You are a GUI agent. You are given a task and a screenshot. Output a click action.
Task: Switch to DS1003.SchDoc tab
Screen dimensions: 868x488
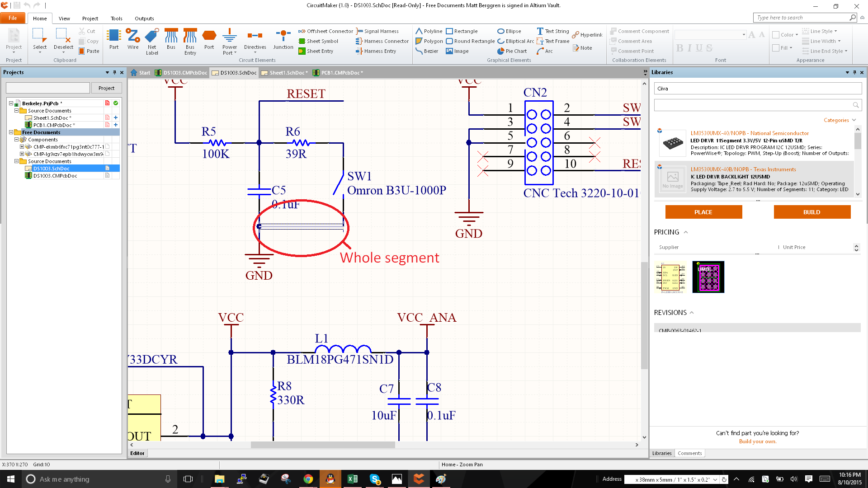235,73
